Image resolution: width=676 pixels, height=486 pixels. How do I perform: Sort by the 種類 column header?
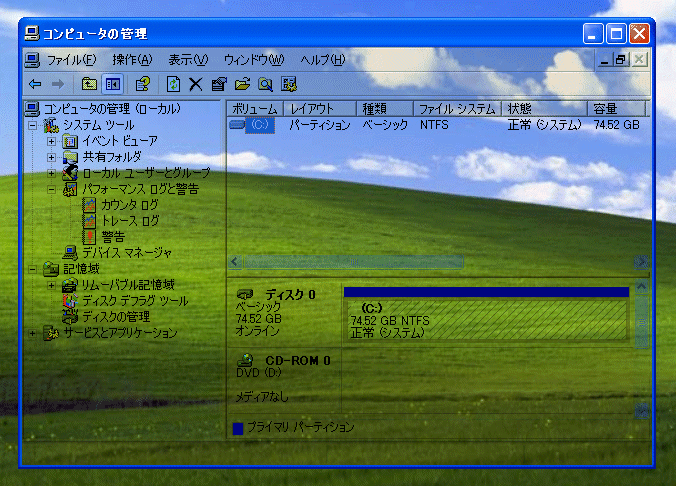(385, 109)
